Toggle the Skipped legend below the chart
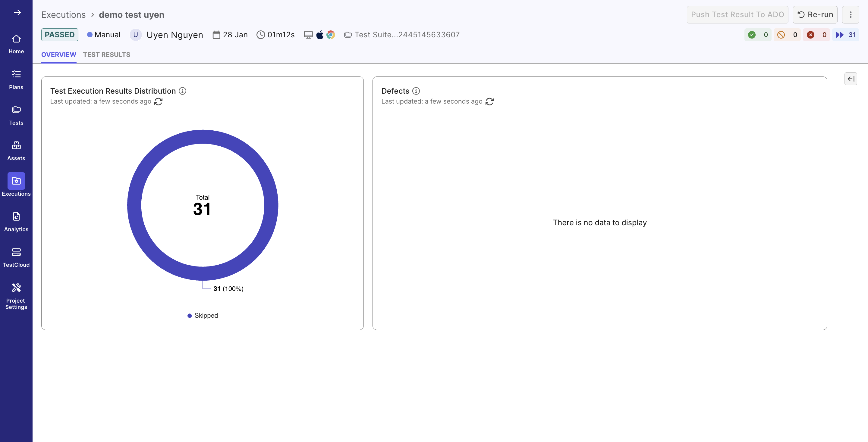The width and height of the screenshot is (868, 442). (202, 316)
